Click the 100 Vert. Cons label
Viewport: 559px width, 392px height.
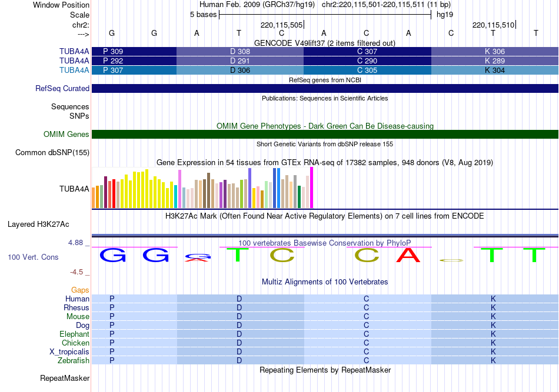(33, 257)
